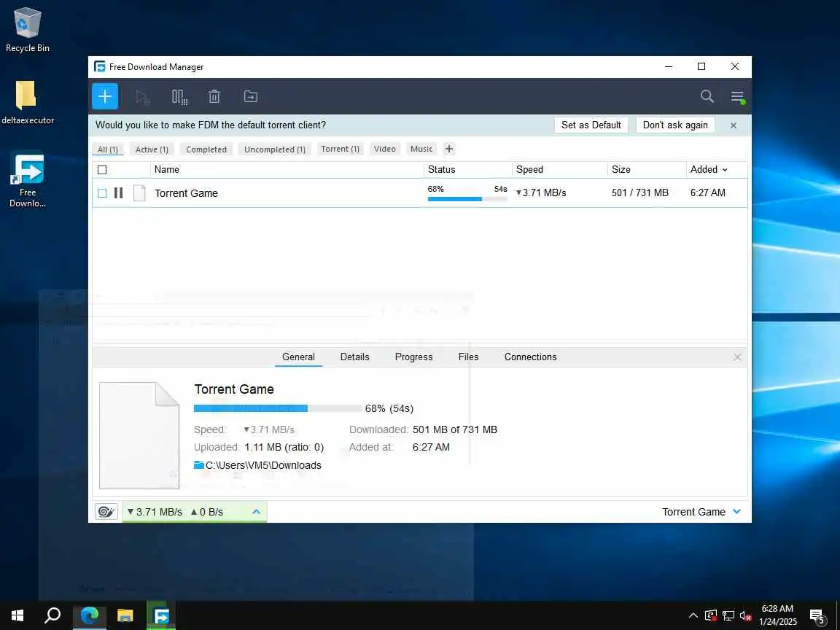Click the Delete trash icon in toolbar
Screen dimensions: 840x630
pyautogui.click(x=214, y=96)
